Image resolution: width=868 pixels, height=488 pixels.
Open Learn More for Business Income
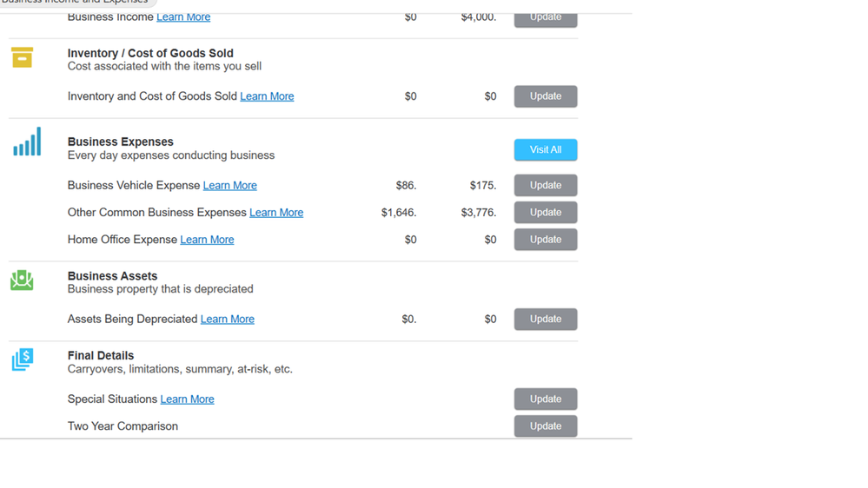[183, 17]
